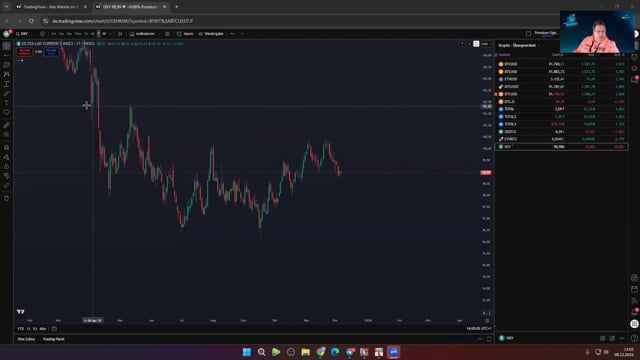The image size is (640, 360).
Task: Open the USDT.D watchlist row
Action: pyautogui.click(x=561, y=132)
